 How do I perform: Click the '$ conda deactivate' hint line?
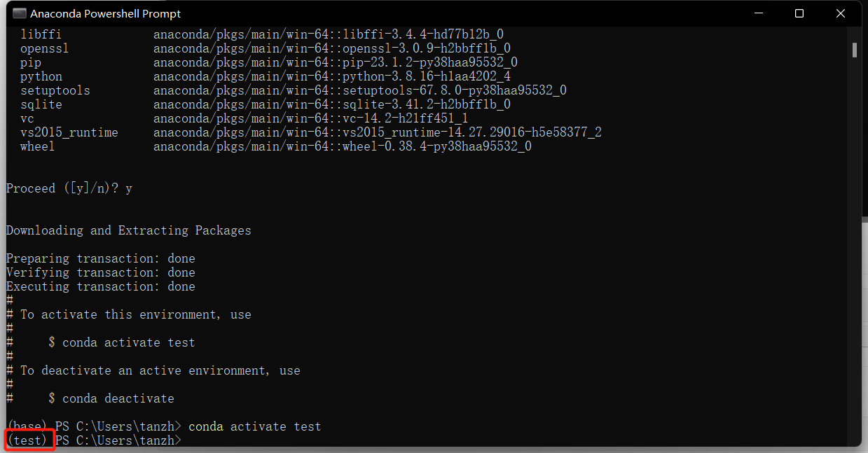111,398
